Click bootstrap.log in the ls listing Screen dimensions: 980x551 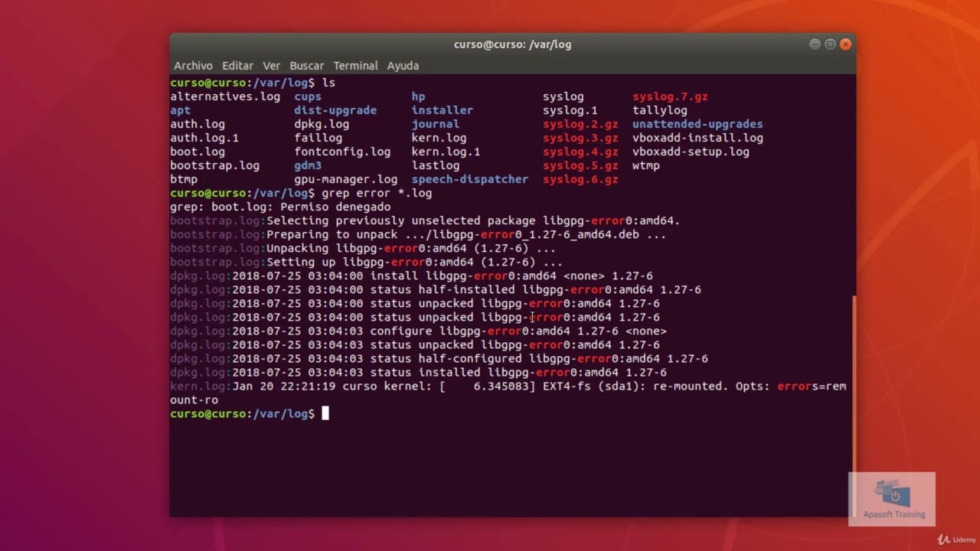click(x=214, y=165)
